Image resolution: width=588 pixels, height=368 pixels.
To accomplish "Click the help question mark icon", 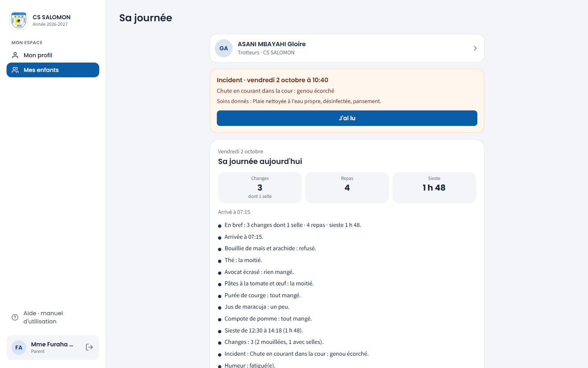I will (15, 317).
